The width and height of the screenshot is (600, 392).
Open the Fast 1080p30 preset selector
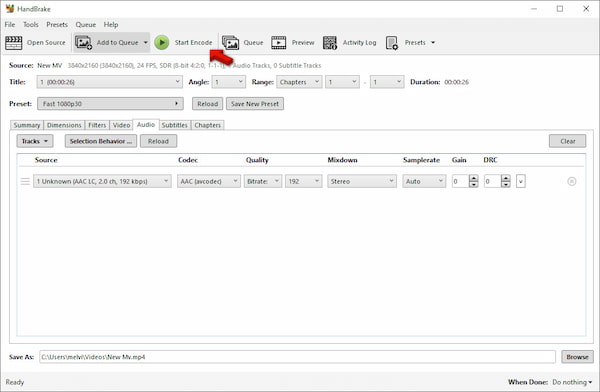click(x=110, y=104)
